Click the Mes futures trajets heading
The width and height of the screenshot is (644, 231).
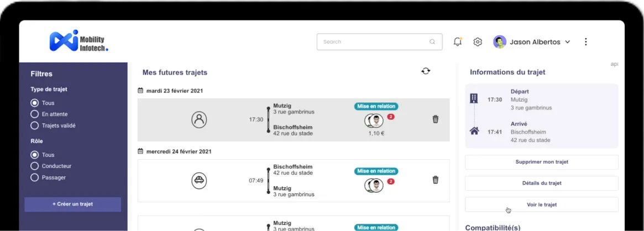pyautogui.click(x=175, y=72)
